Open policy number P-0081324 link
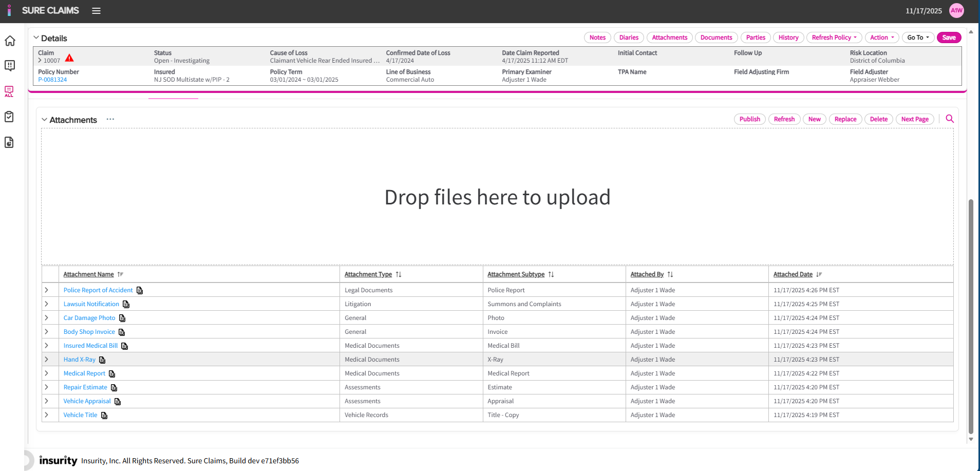 52,80
